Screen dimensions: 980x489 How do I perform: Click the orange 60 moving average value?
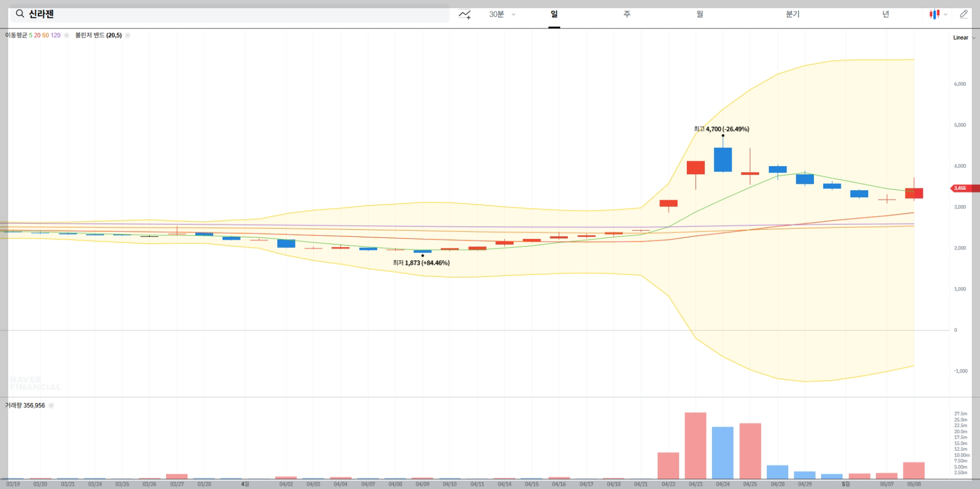coord(45,35)
